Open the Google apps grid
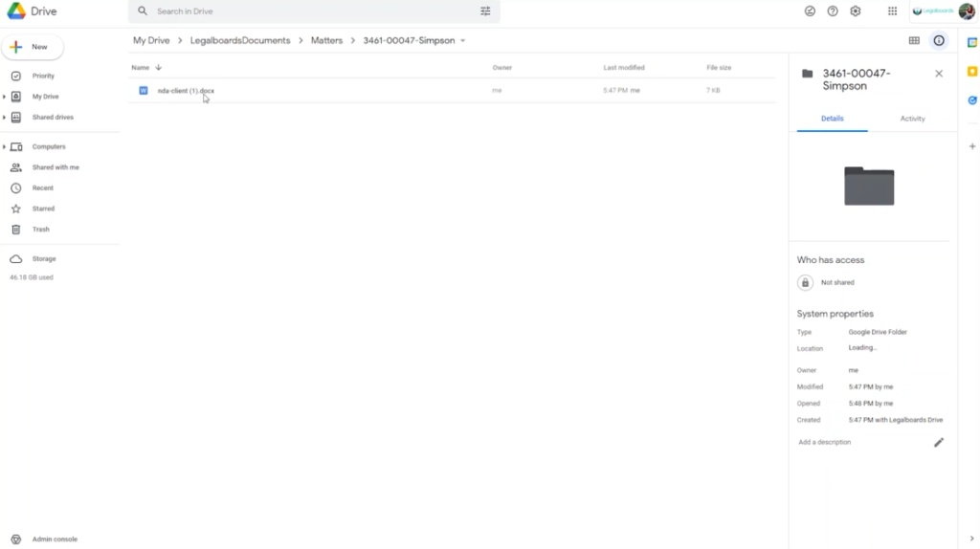Screen dimensions: 980x549 point(892,11)
